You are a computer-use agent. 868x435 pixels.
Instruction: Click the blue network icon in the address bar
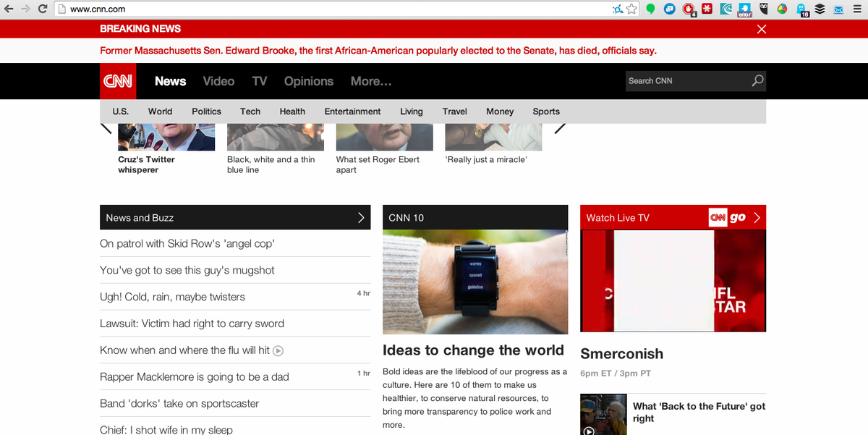tap(617, 9)
